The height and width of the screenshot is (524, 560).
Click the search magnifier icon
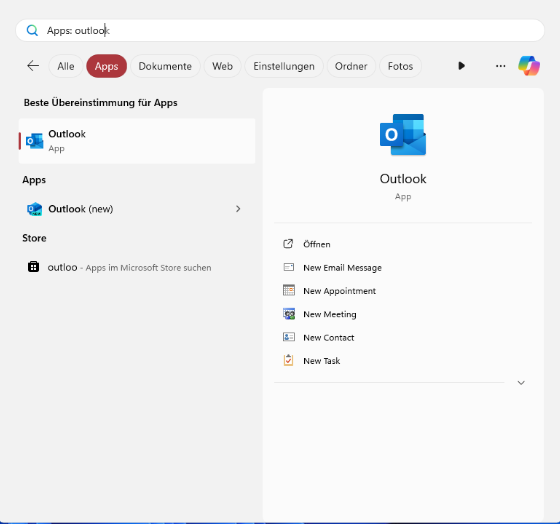coord(32,30)
